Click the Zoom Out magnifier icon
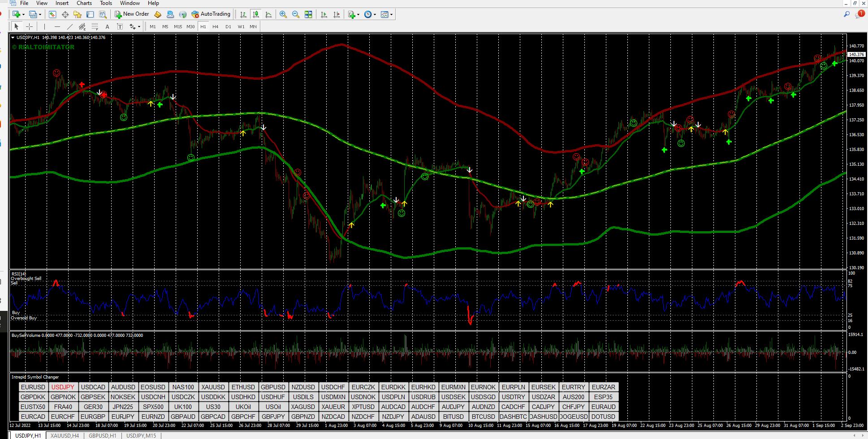The height and width of the screenshot is (439, 868). coord(296,14)
